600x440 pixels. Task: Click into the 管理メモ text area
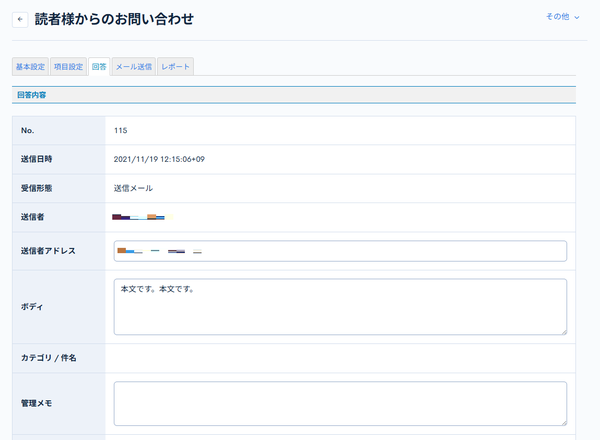point(340,403)
